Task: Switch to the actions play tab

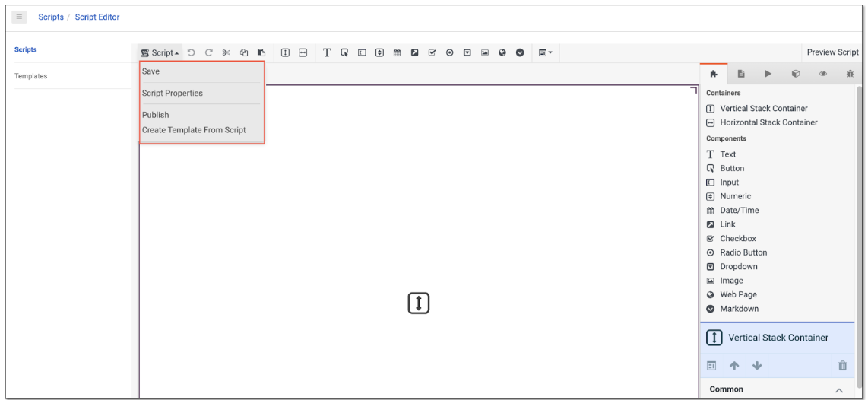Action: [768, 74]
